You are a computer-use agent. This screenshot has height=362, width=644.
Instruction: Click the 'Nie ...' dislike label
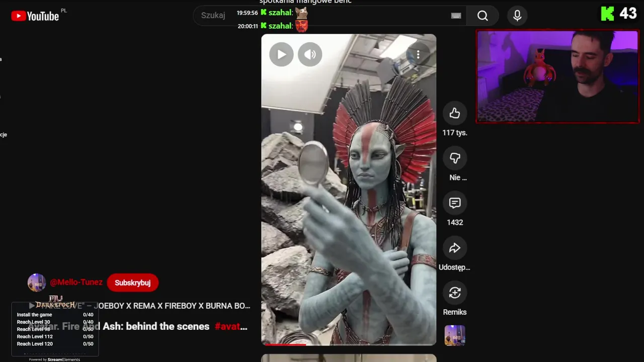458,177
